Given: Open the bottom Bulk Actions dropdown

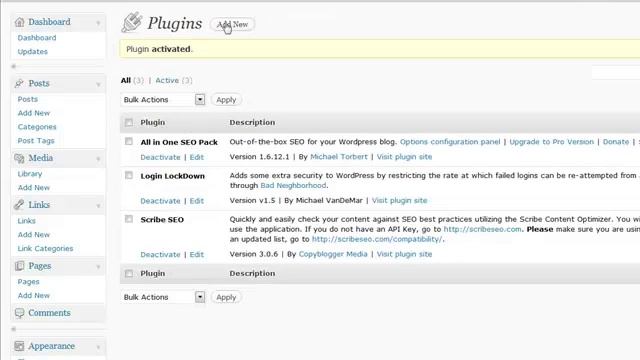Looking at the screenshot, I should pos(162,297).
